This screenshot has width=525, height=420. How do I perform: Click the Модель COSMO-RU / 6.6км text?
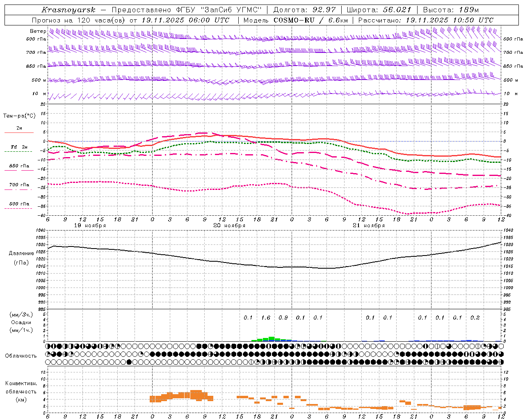[x=296, y=20]
